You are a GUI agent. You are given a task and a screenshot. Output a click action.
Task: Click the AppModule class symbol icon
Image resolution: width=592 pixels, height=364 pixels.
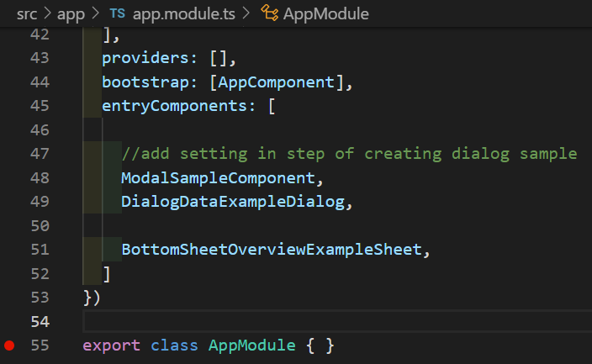tap(270, 13)
